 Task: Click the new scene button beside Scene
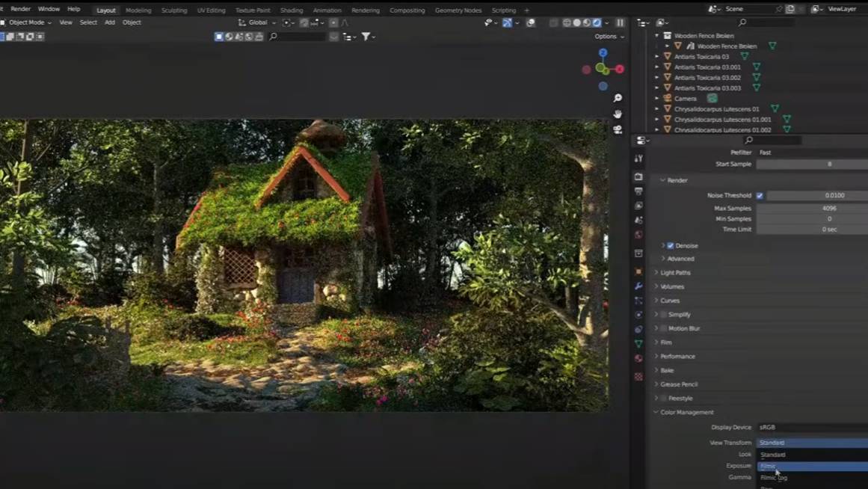point(790,9)
